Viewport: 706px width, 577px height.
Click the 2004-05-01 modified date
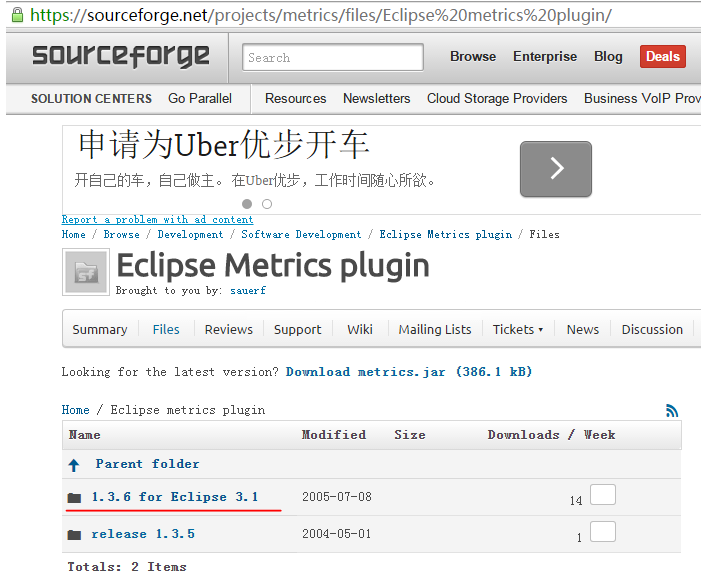[337, 534]
